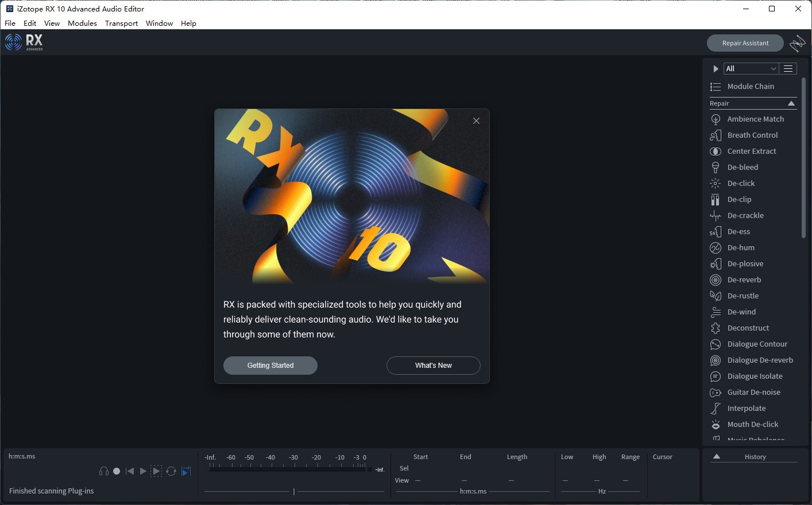Click the De-hum module label

click(x=741, y=248)
